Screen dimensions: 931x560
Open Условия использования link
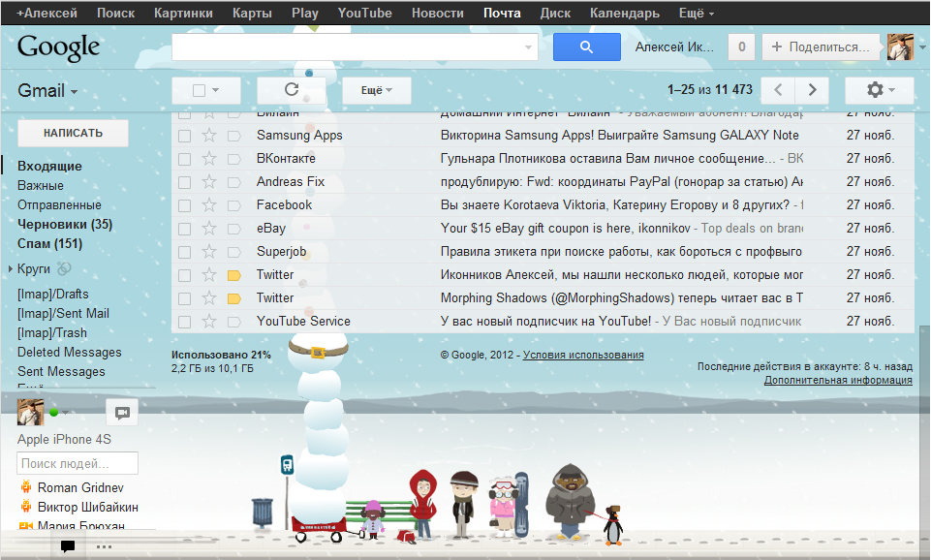(583, 356)
